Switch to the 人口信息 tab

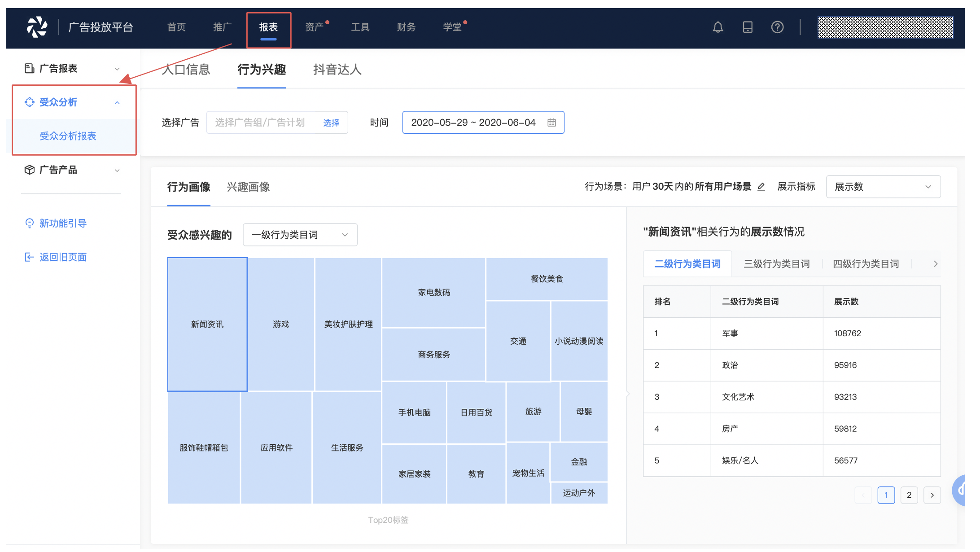tap(186, 70)
